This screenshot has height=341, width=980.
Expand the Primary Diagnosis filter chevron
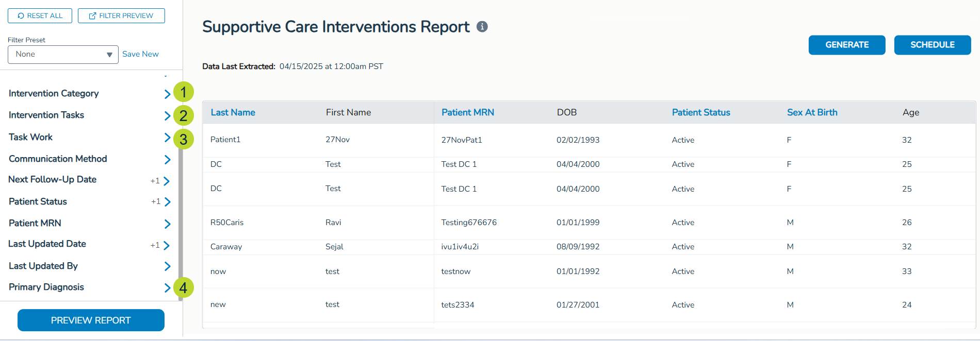(x=167, y=287)
